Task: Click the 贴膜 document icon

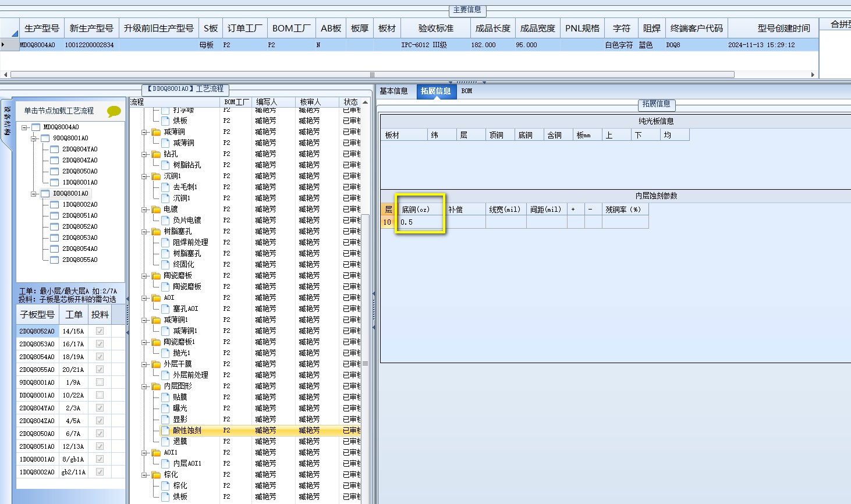Action: point(165,397)
